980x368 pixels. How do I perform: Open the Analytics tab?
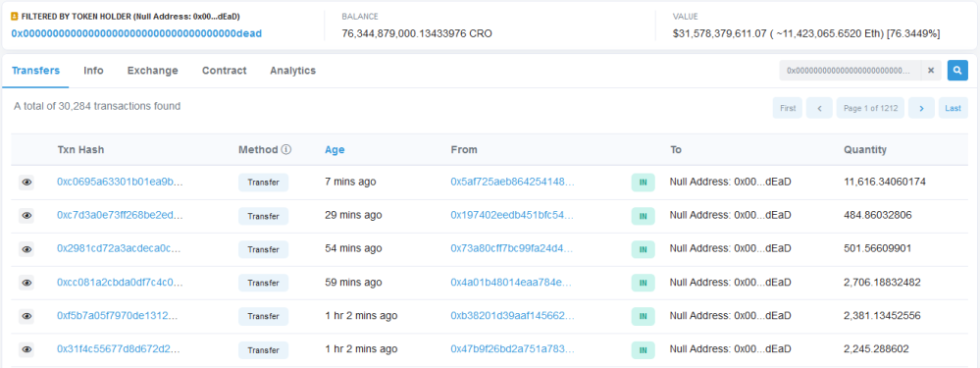[292, 71]
